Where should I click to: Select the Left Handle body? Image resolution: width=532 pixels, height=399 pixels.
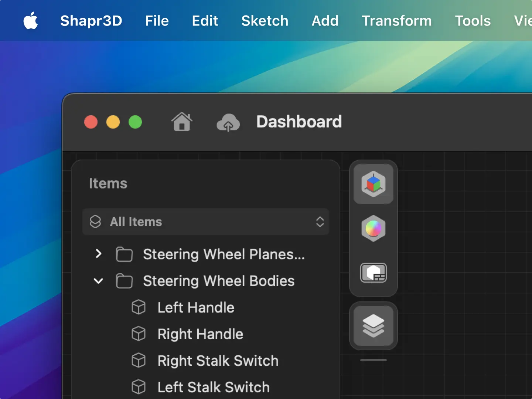click(206, 307)
